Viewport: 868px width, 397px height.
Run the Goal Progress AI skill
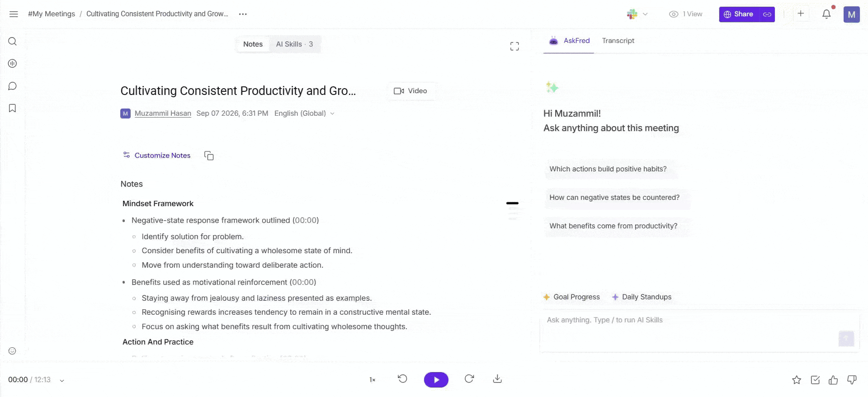coord(571,297)
